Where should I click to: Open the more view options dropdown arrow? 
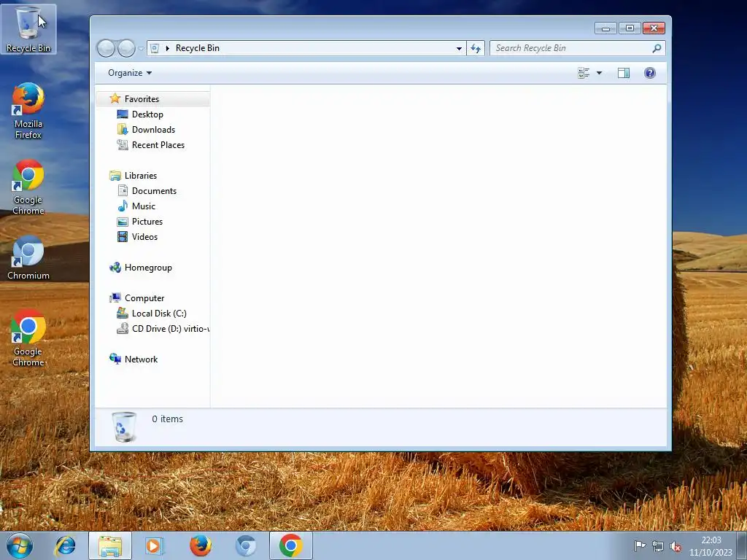click(600, 73)
